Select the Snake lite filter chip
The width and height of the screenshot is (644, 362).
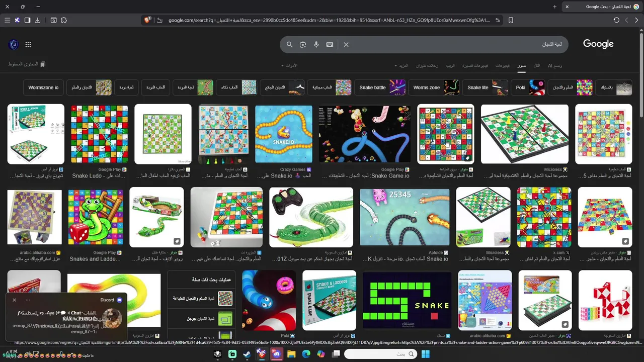pyautogui.click(x=486, y=87)
